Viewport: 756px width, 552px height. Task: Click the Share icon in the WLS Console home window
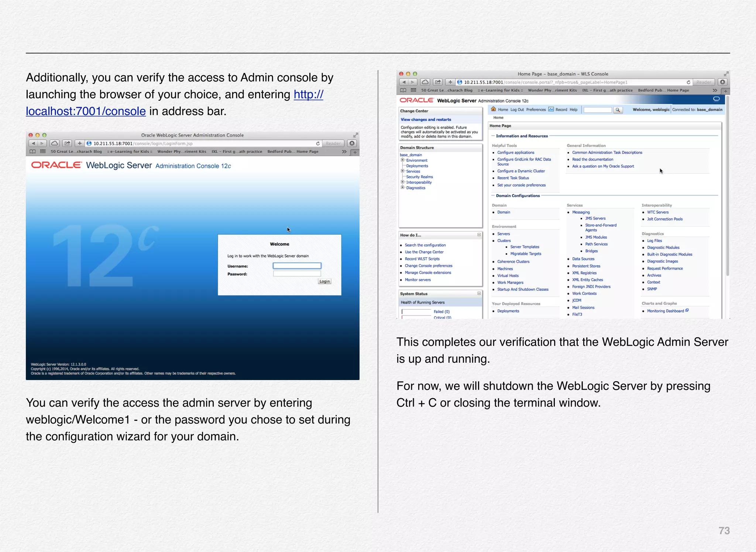[438, 82]
